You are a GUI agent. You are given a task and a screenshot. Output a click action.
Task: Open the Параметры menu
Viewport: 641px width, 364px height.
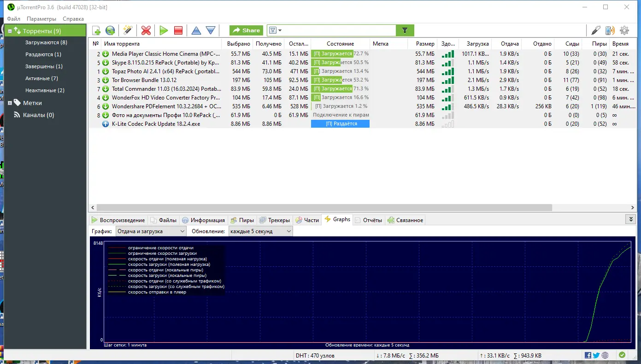pos(41,19)
